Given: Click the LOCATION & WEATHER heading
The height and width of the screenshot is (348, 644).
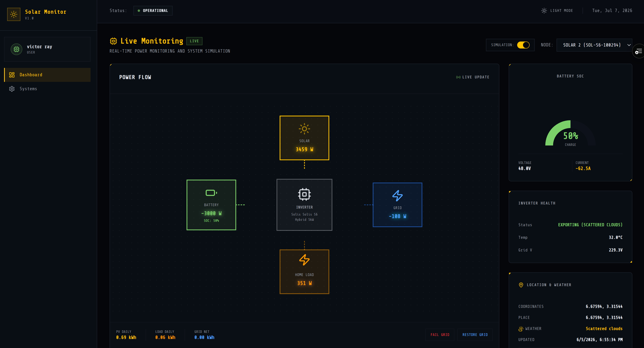Looking at the screenshot, I should pos(549,285).
